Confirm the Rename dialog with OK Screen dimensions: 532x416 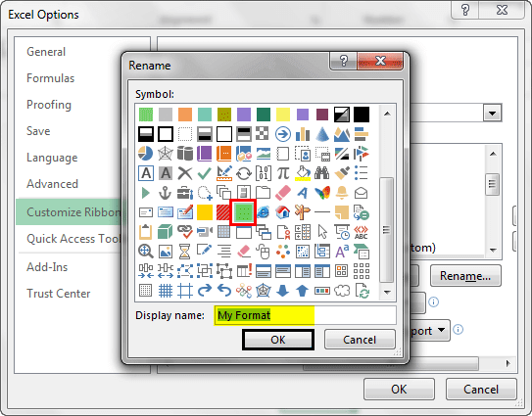click(278, 340)
